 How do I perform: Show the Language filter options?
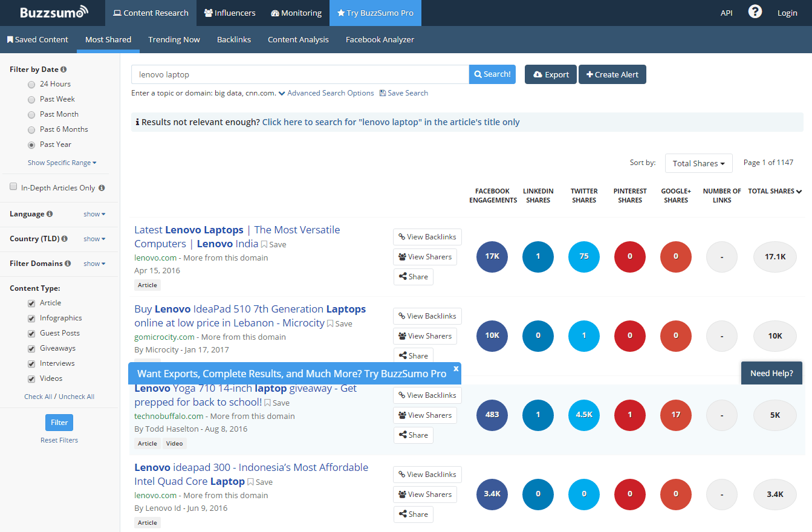tap(94, 214)
